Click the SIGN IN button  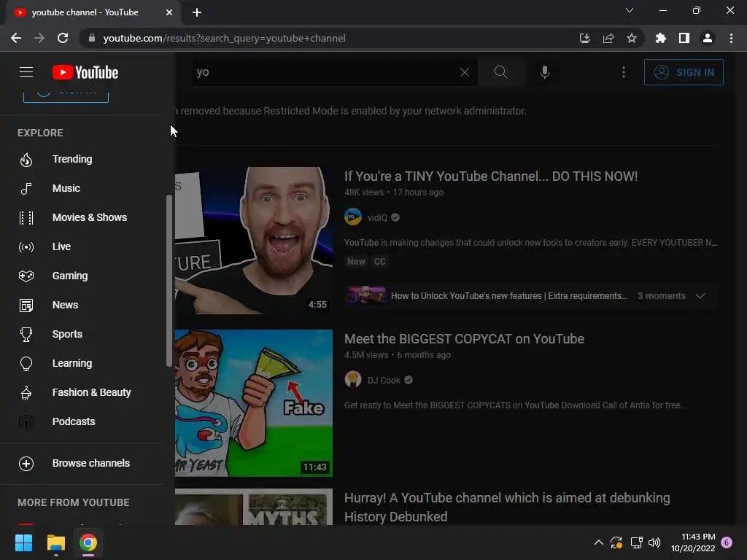(x=684, y=72)
